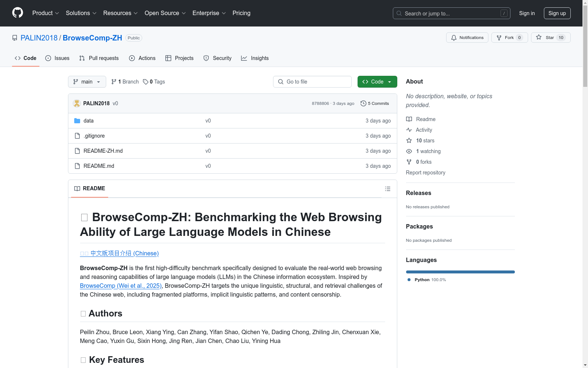Image resolution: width=588 pixels, height=368 pixels.
Task: Expand the Solutions menu
Action: click(81, 13)
